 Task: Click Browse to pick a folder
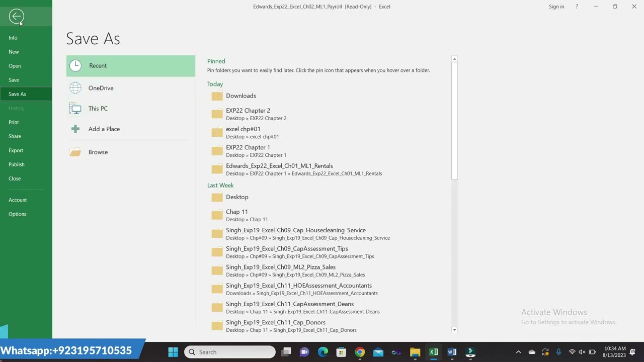pyautogui.click(x=131, y=152)
